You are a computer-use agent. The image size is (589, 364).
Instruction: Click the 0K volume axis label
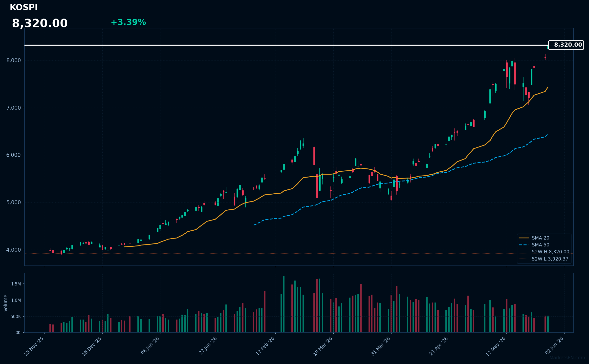point(18,333)
